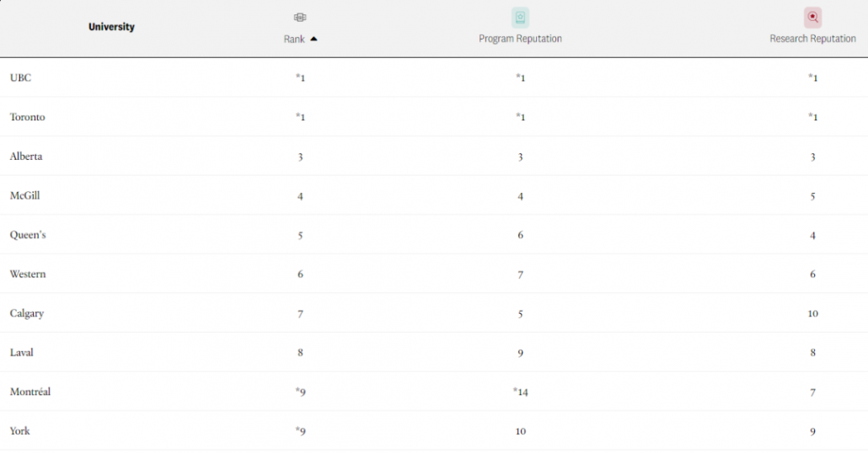Screen dimensions: 868x453
Task: Open the McGill university entry
Action: [25, 195]
